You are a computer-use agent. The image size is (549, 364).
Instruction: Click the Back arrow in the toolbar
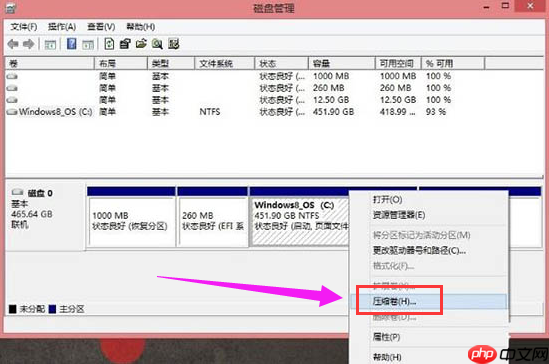[x=13, y=44]
